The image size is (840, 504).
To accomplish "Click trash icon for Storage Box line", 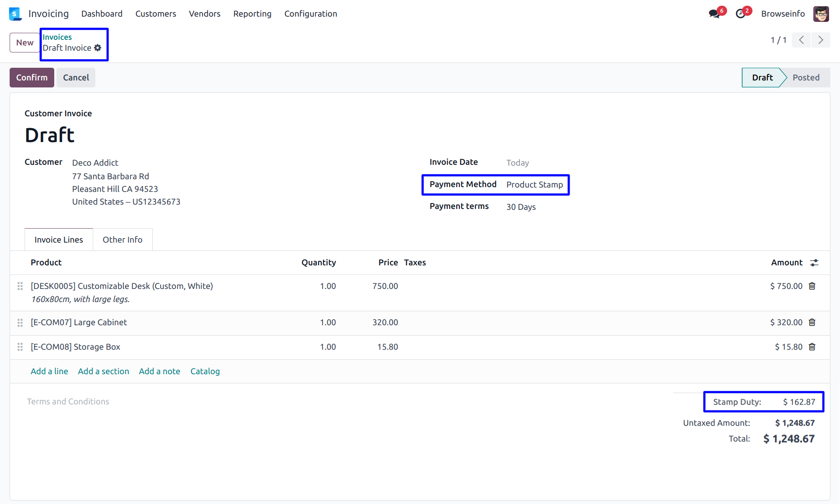I will tap(812, 347).
